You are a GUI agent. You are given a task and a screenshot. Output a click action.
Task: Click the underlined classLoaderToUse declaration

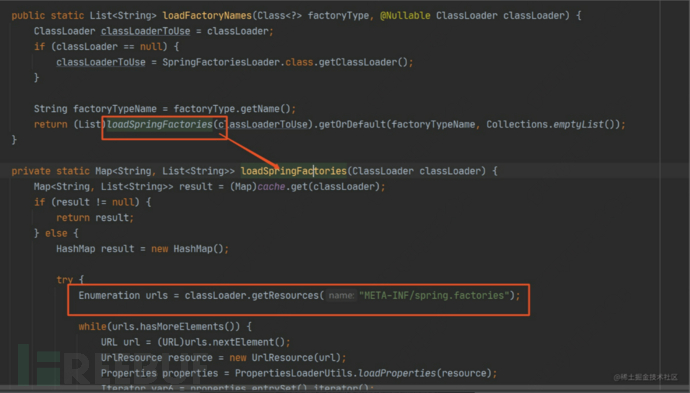coord(146,31)
